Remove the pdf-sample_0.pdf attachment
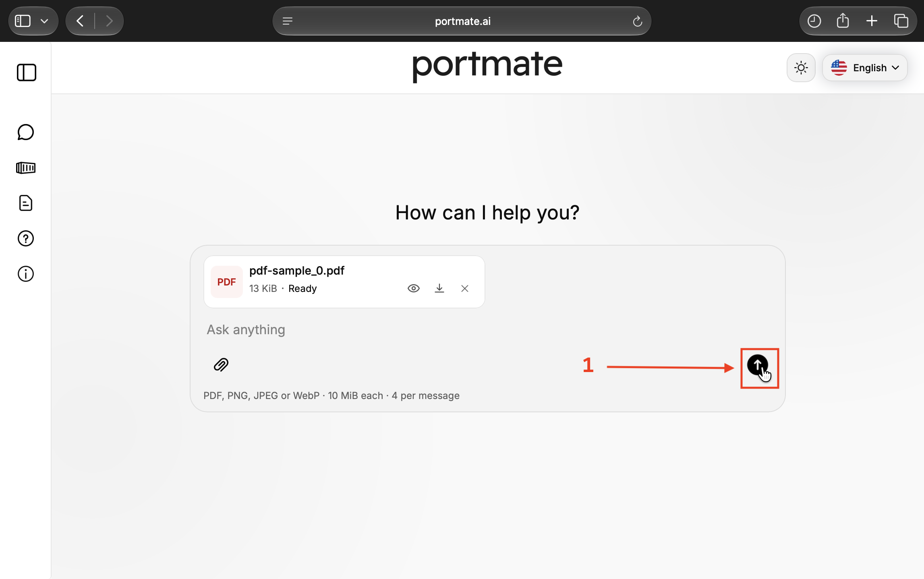This screenshot has width=924, height=579. (x=465, y=288)
